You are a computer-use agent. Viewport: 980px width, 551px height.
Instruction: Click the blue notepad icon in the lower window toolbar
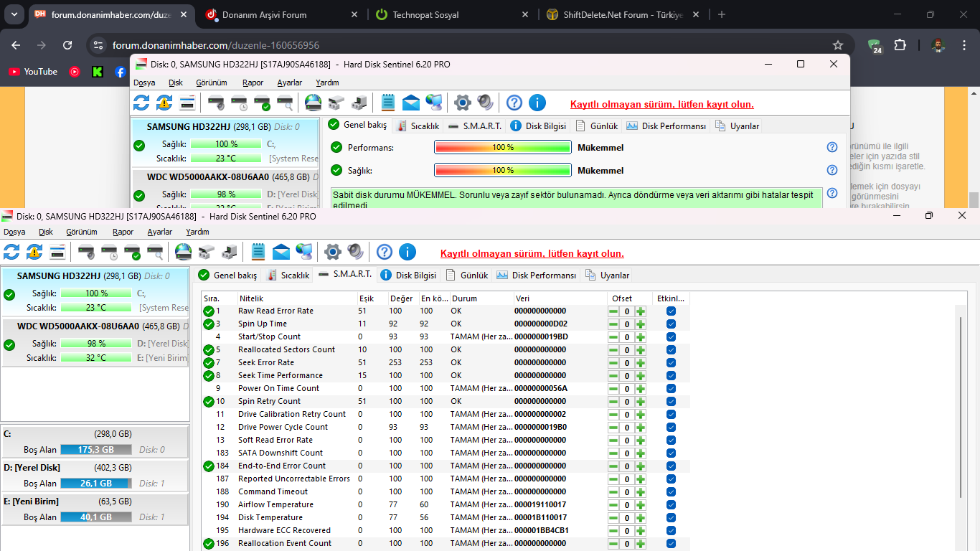pos(258,252)
